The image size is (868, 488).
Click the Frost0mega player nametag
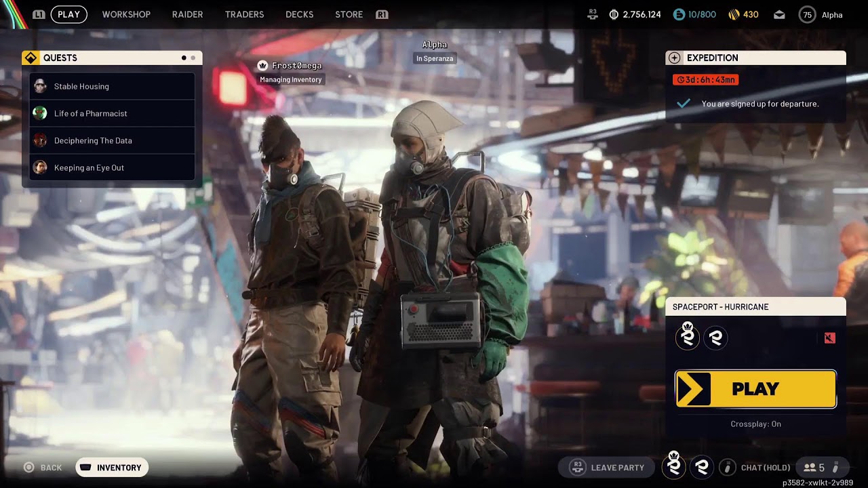(x=296, y=66)
